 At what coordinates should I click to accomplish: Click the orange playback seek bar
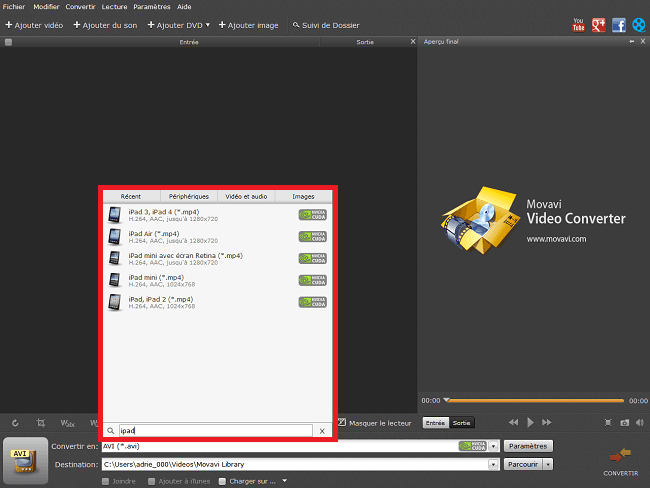tap(535, 401)
